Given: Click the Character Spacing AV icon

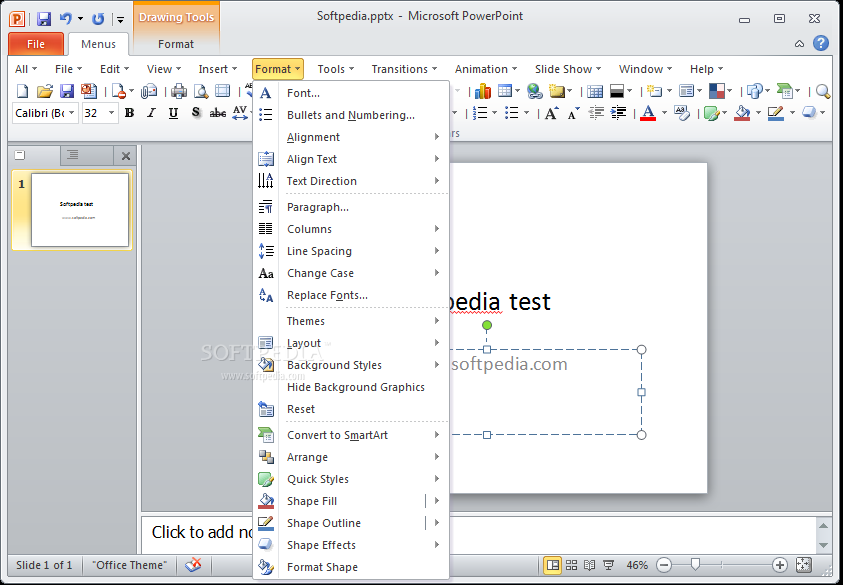Looking at the screenshot, I should (x=239, y=113).
